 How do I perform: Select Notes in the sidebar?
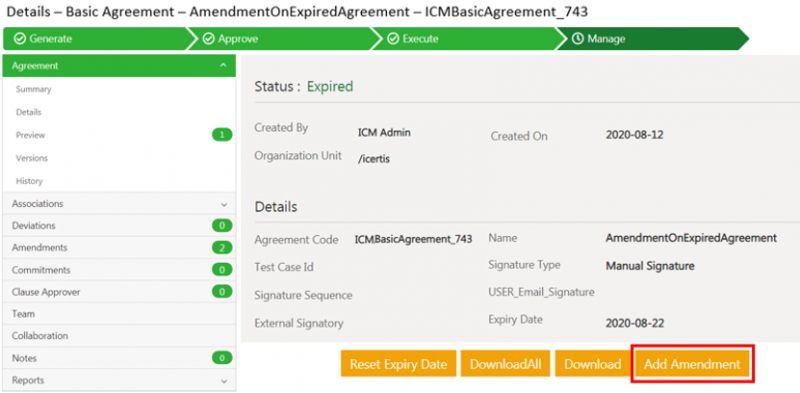click(119, 358)
